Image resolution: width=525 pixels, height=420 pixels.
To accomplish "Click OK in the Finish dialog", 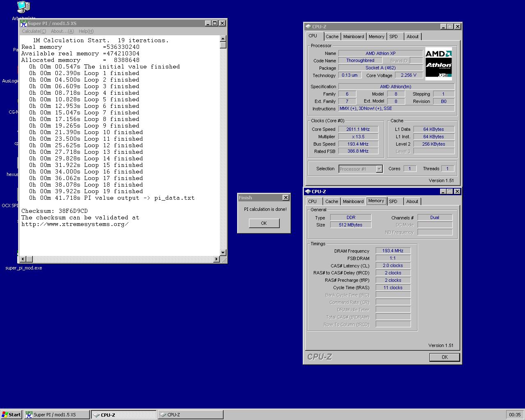I will click(264, 223).
